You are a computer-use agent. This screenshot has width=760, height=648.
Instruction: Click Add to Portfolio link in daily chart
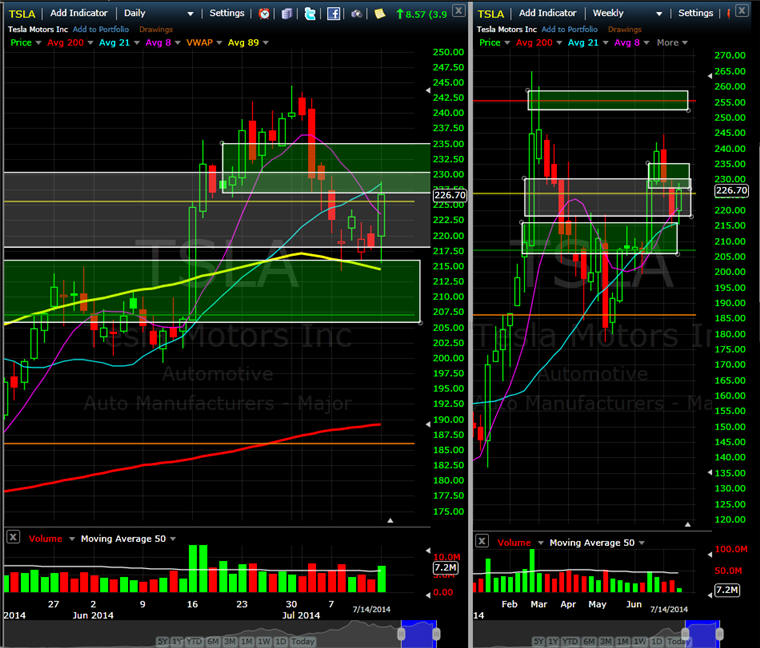tap(101, 29)
